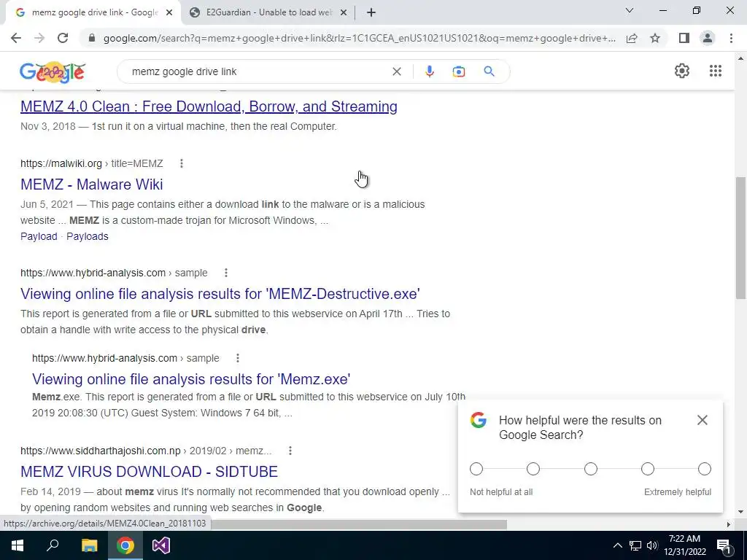The image size is (747, 560).
Task: Submit the search with the magnifier icon
Action: coord(489,71)
